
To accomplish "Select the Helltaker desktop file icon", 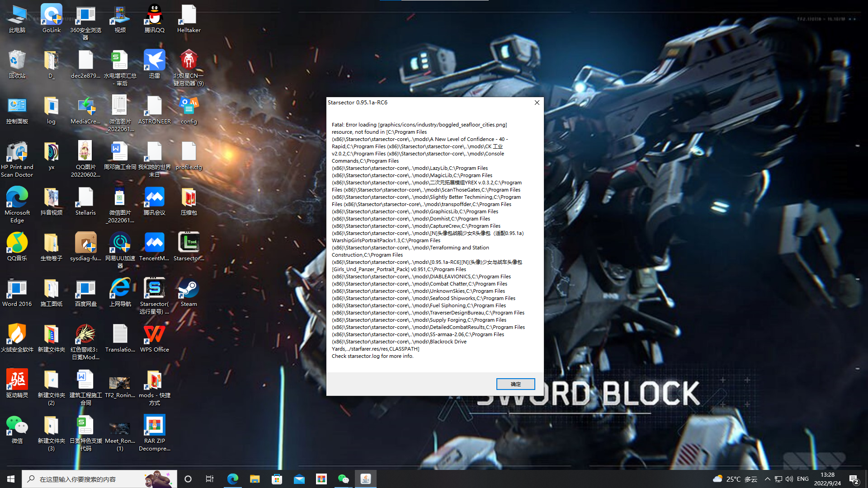I will (x=189, y=15).
